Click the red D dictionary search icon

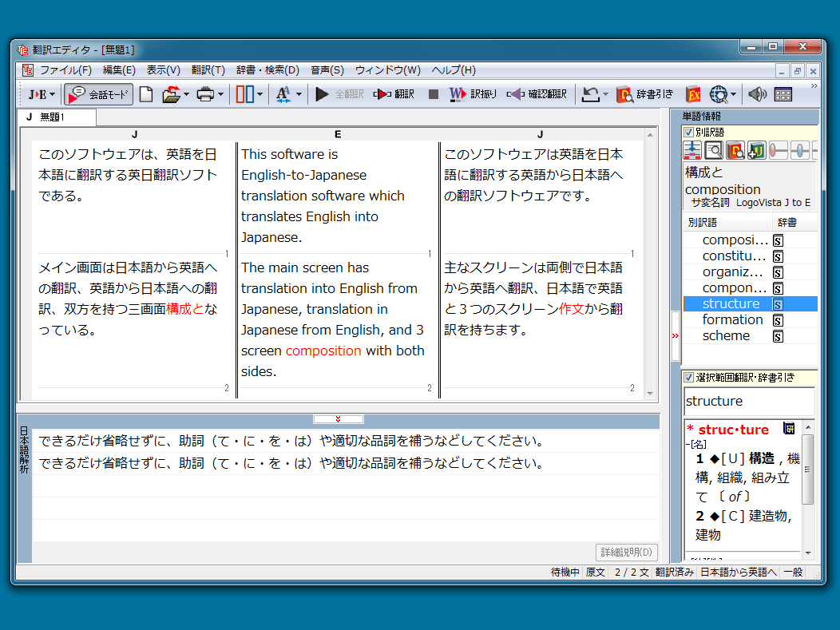coord(735,151)
